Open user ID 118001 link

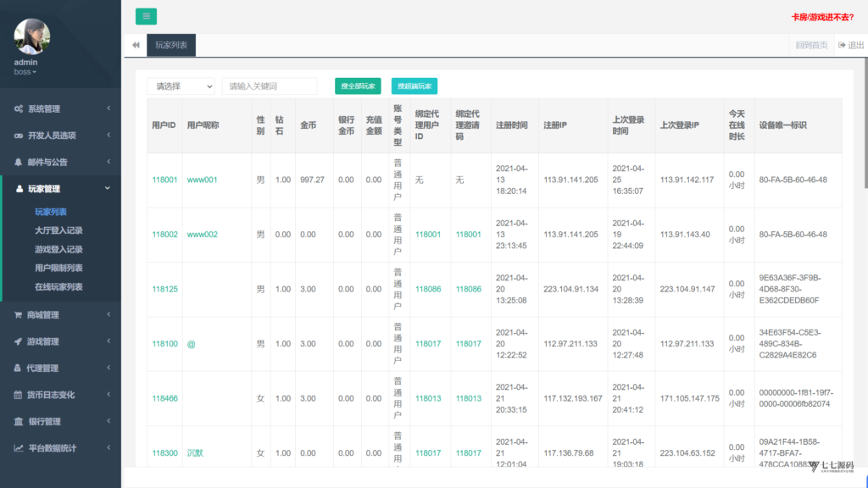[x=164, y=180]
